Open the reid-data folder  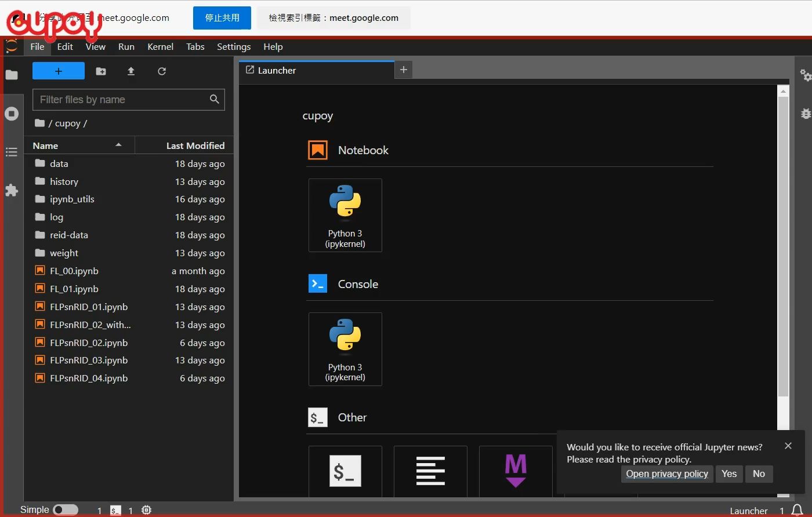(x=69, y=235)
